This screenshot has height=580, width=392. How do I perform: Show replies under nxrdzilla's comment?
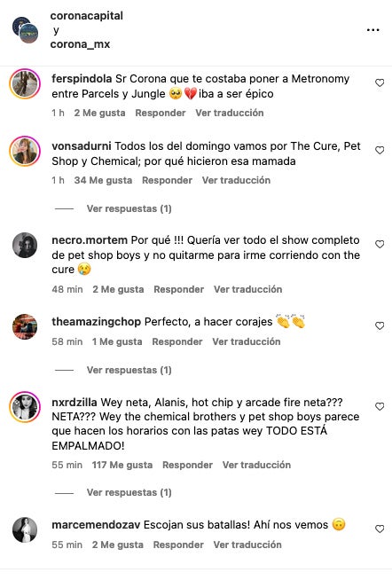[129, 492]
